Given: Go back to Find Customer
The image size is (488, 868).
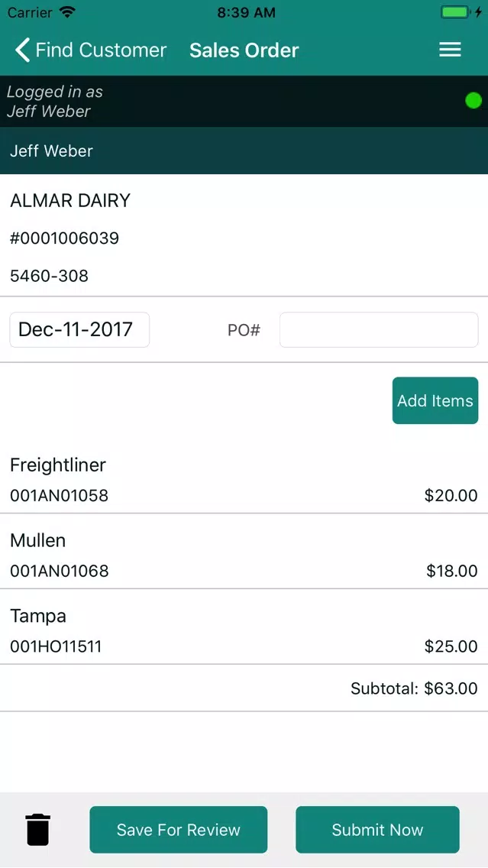Looking at the screenshot, I should click(x=91, y=50).
